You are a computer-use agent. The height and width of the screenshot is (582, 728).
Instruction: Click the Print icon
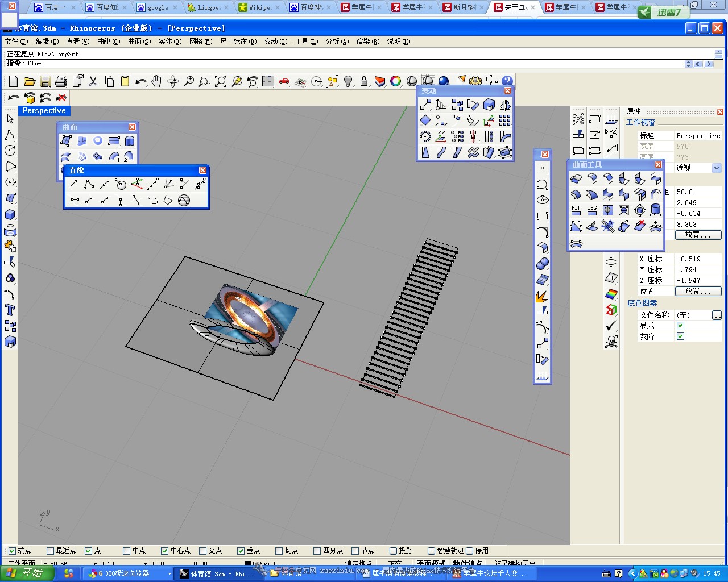61,81
